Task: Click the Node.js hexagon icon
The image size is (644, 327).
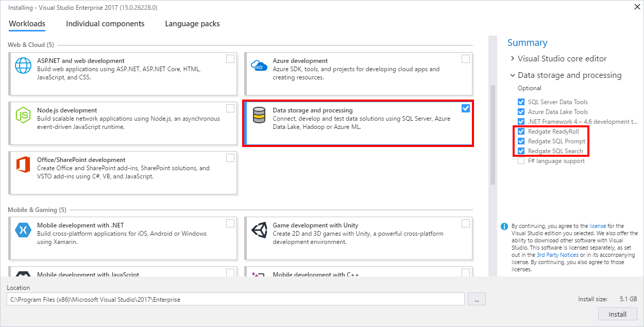Action: pos(23,115)
